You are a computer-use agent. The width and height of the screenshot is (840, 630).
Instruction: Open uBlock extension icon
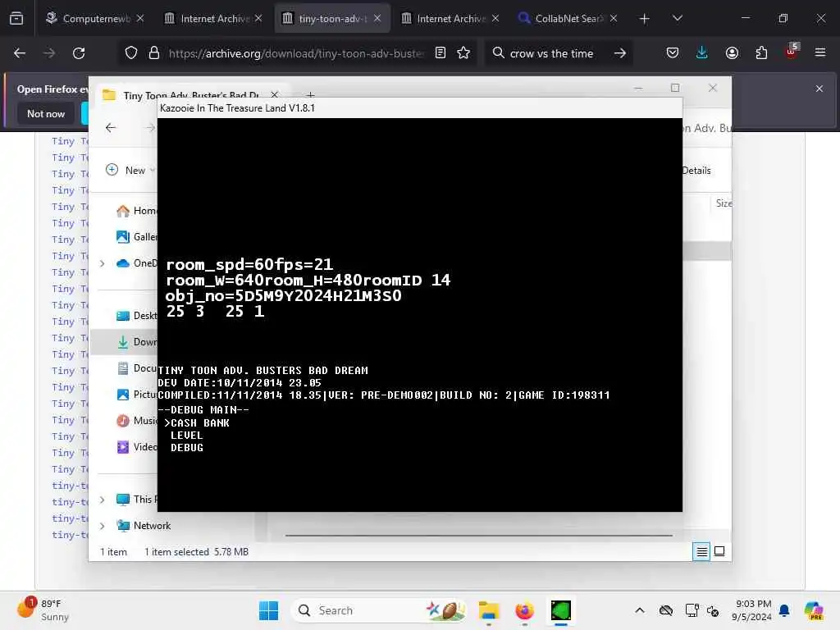[x=792, y=52]
